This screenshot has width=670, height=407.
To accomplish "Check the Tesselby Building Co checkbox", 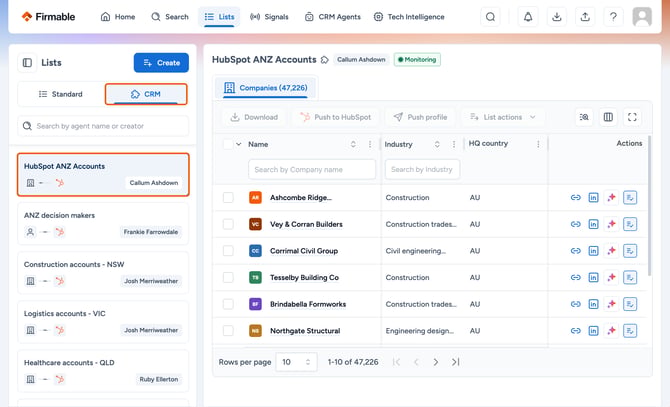I will tap(228, 277).
